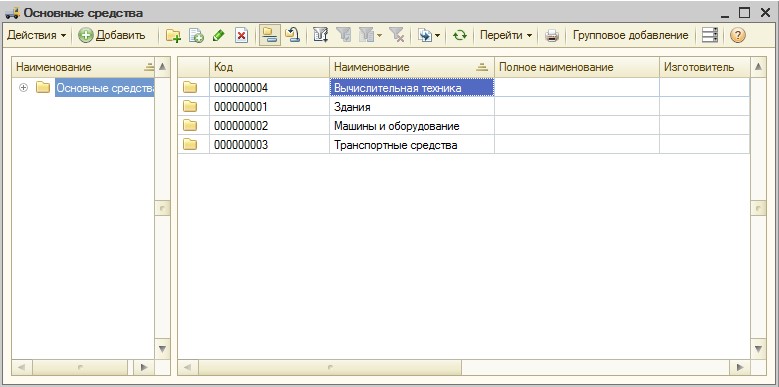
Task: Click the green plus Добавить button
Action: point(112,36)
